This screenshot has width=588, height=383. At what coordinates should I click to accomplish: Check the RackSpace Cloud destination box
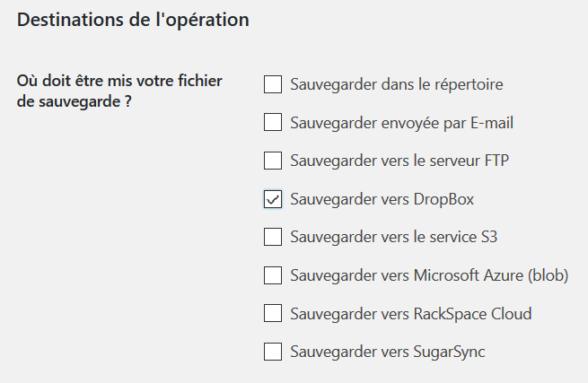273,314
